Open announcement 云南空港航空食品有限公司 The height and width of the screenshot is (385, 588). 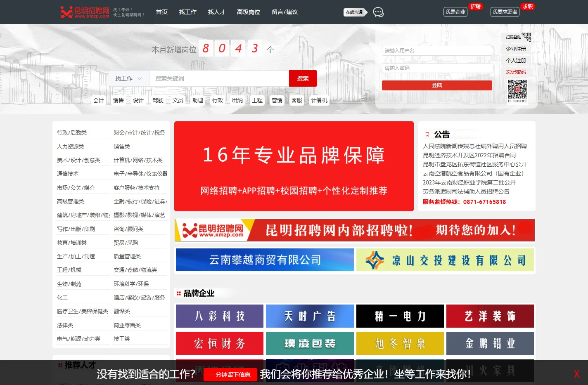pos(473,173)
